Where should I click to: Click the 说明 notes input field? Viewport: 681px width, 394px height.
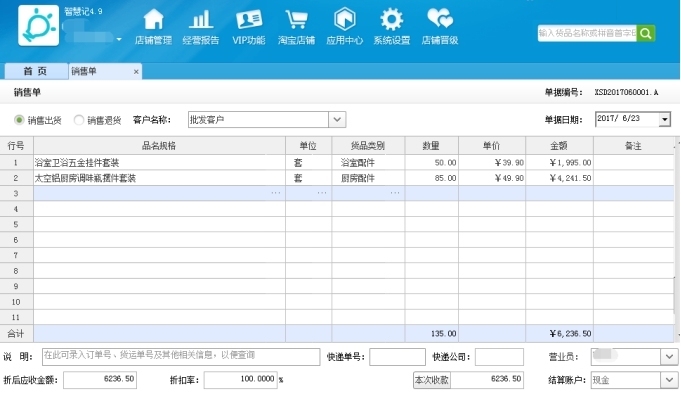(x=181, y=357)
